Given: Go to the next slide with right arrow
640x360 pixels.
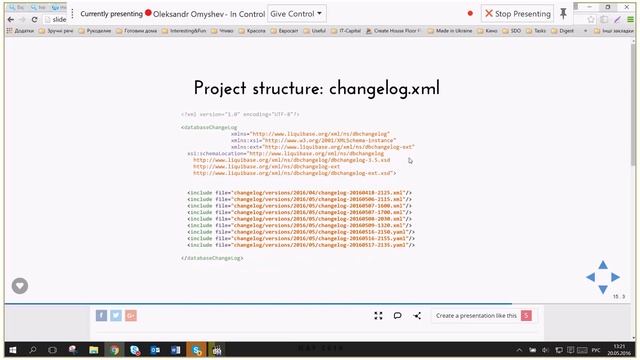Looking at the screenshot, I should pyautogui.click(x=616, y=277).
